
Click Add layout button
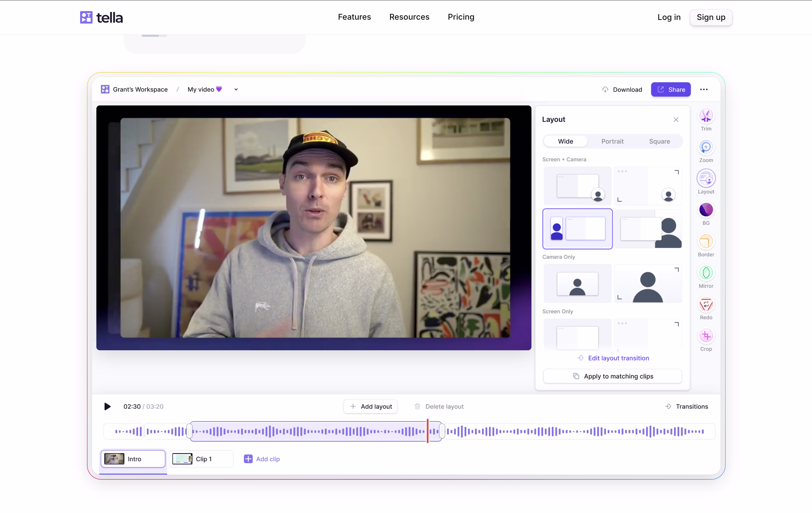point(371,406)
